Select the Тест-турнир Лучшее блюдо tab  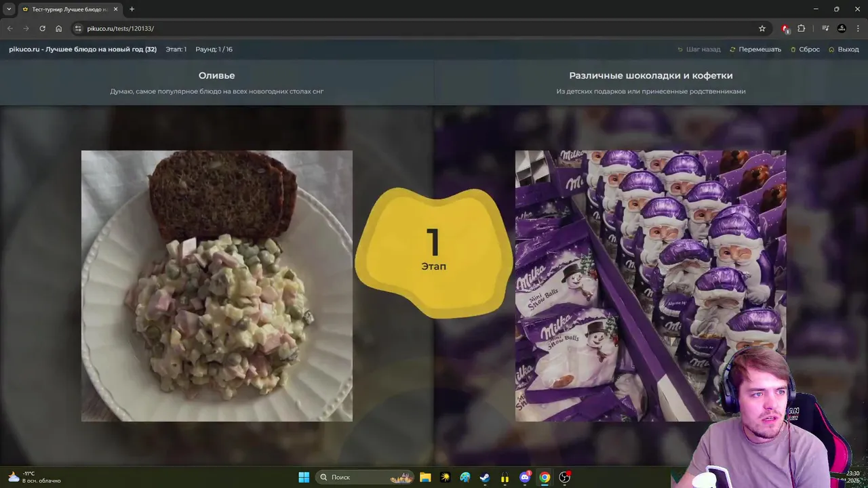tap(71, 9)
